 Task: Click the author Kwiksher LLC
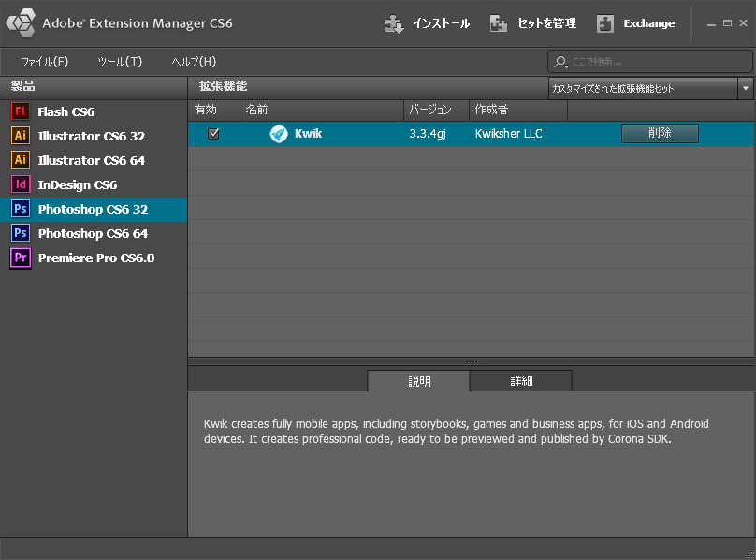pos(509,134)
